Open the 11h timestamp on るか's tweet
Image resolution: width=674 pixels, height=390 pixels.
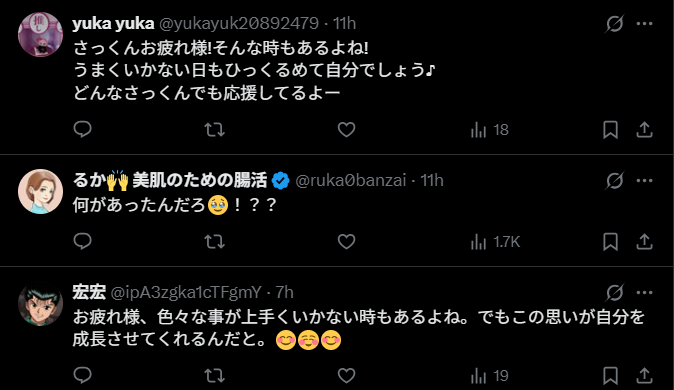[432, 180]
